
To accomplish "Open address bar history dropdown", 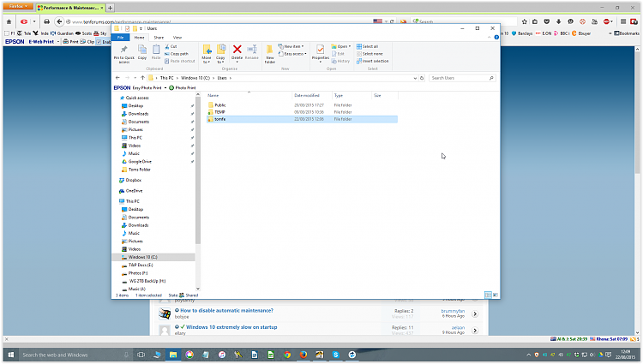I will click(x=415, y=78).
